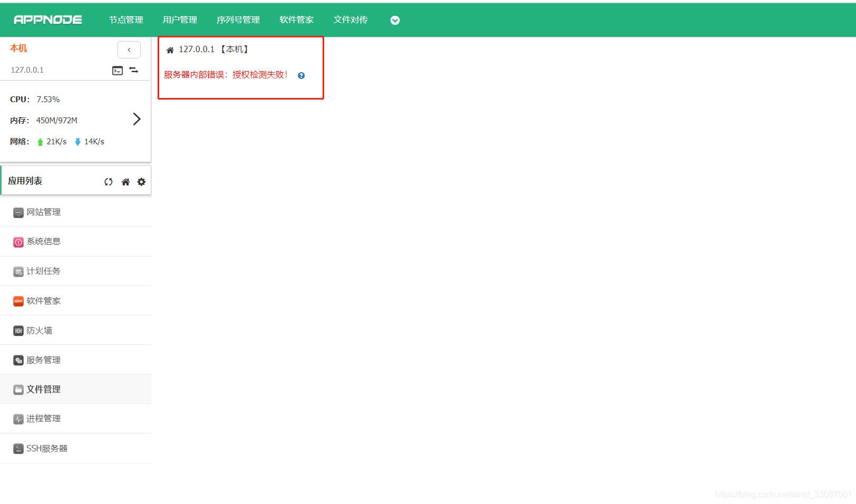The height and width of the screenshot is (504, 856).
Task: Open 软件管家 in the sidebar list
Action: 76,301
